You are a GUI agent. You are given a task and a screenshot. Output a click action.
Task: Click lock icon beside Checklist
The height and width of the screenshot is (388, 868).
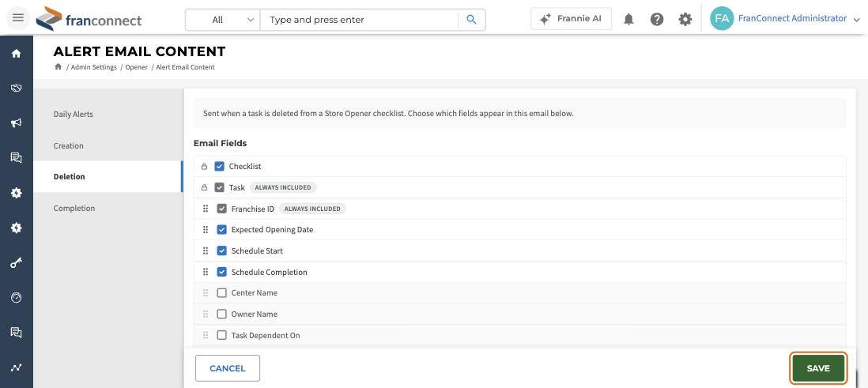204,167
